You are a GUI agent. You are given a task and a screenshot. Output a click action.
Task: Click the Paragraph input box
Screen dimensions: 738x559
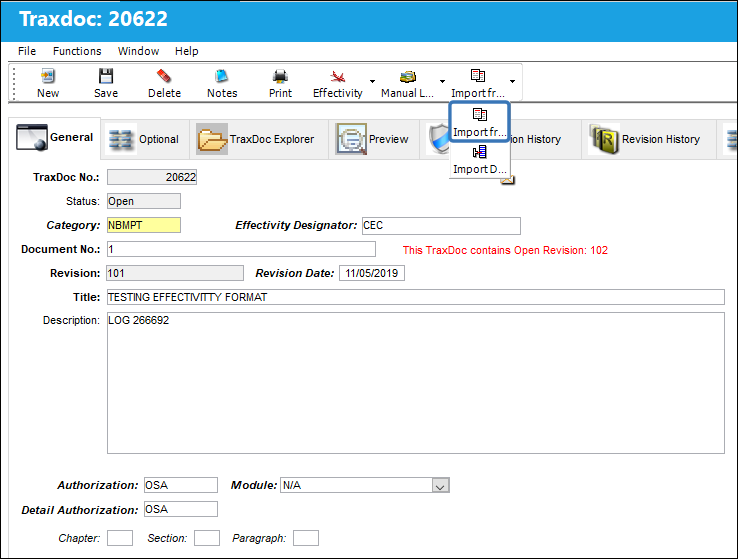click(306, 538)
